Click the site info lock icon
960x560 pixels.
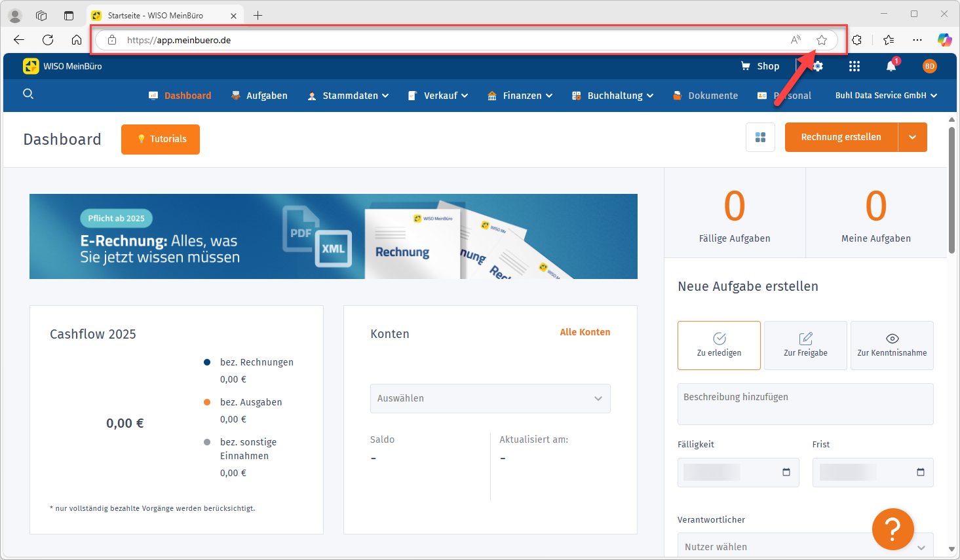[x=112, y=40]
